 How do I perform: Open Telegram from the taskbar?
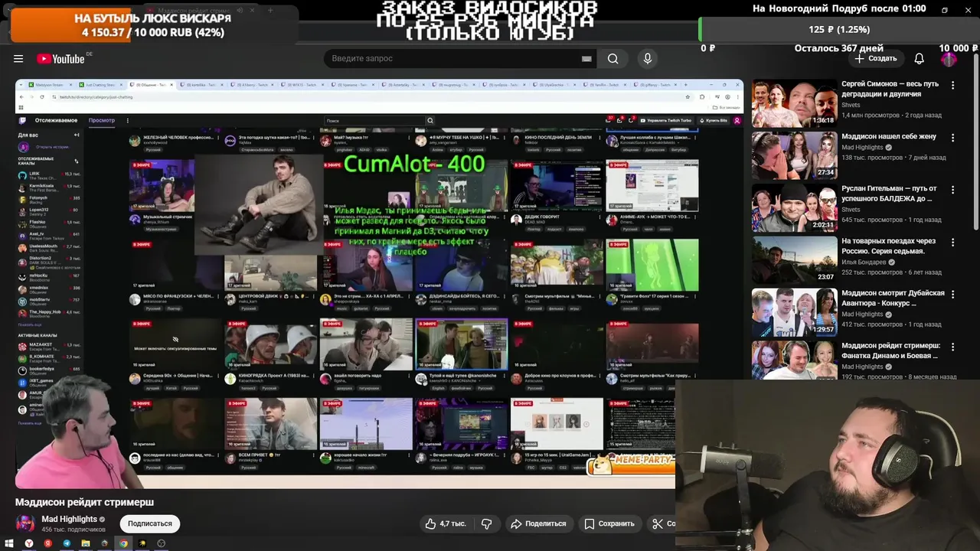point(67,543)
